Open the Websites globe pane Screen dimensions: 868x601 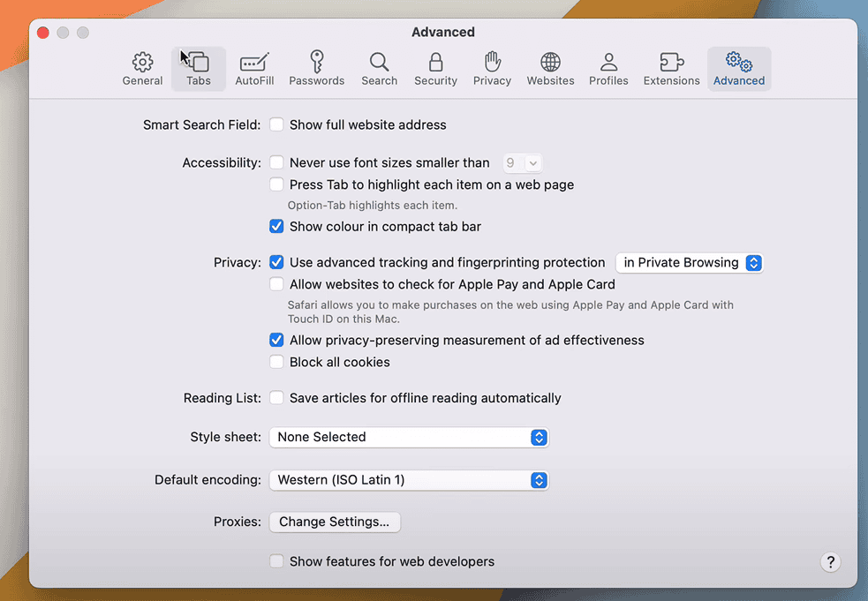(x=550, y=69)
